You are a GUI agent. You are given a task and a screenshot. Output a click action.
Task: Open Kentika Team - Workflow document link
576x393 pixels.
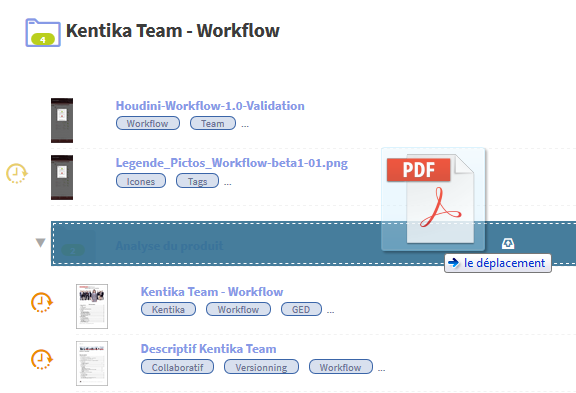[x=212, y=292]
